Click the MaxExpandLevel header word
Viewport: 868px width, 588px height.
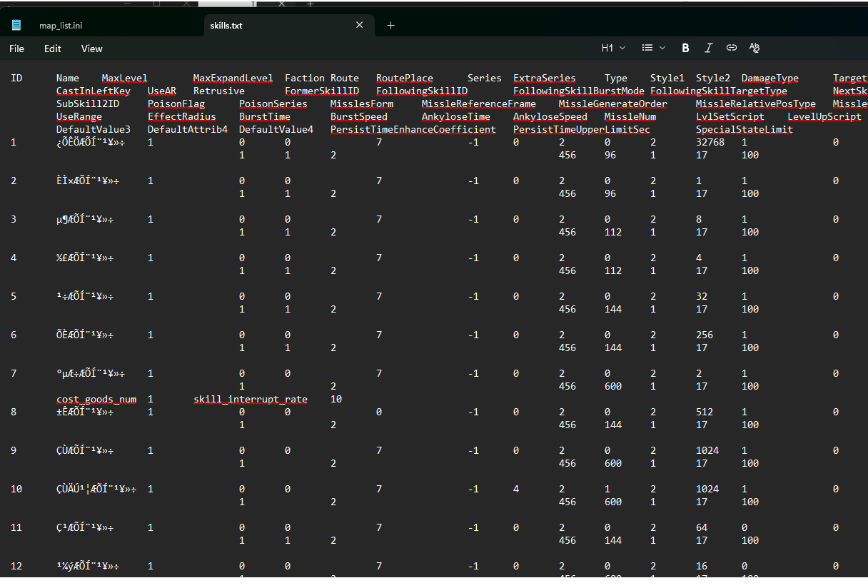coord(233,78)
